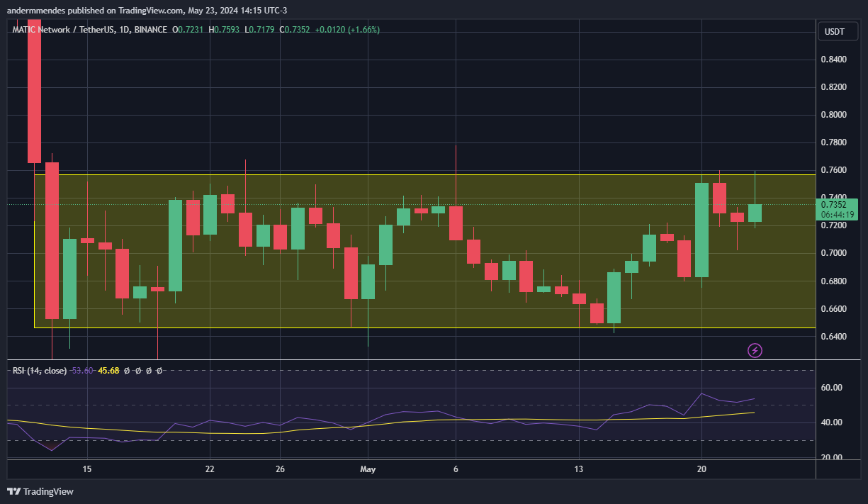This screenshot has height=504, width=868.
Task: Click the yellow RSI average value 45.68
Action: click(108, 371)
